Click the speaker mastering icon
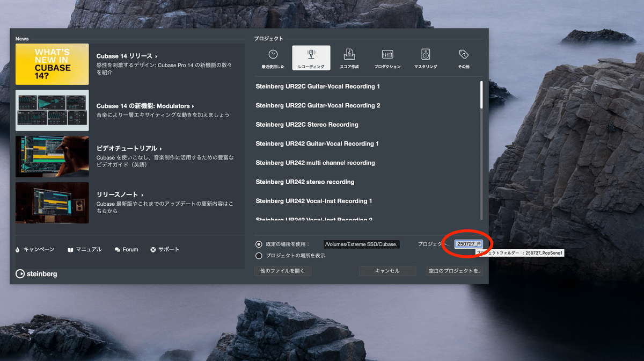Viewport: 644px width, 361px height. click(426, 54)
